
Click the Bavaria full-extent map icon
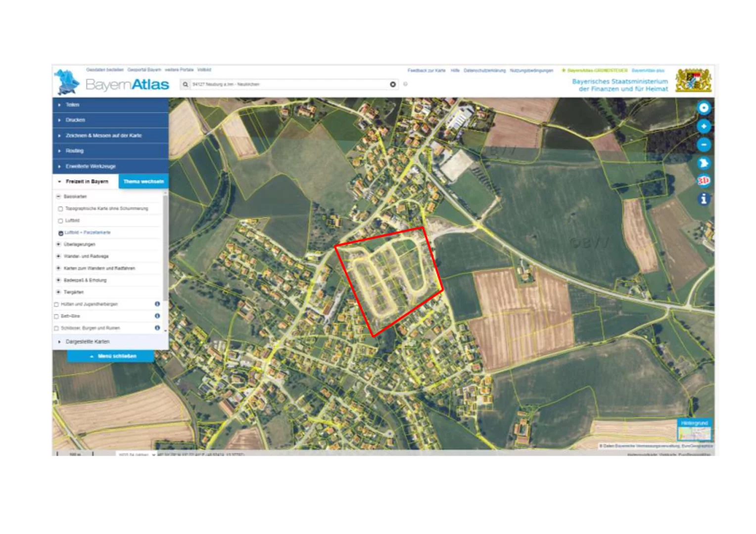(x=704, y=163)
